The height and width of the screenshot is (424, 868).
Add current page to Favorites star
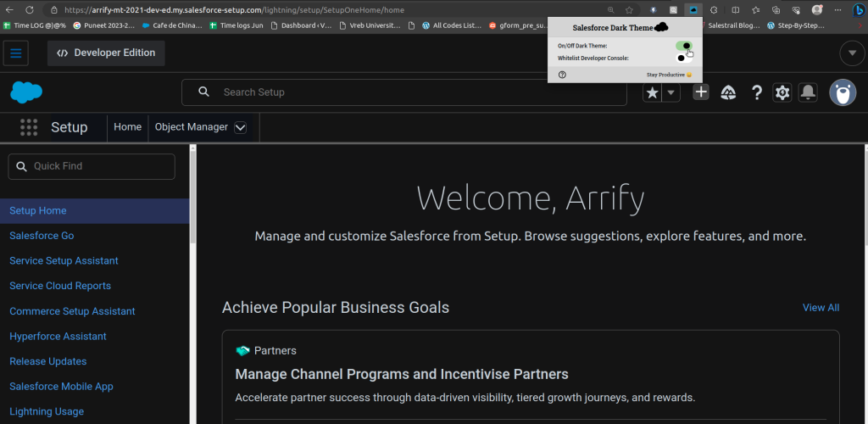coord(653,93)
